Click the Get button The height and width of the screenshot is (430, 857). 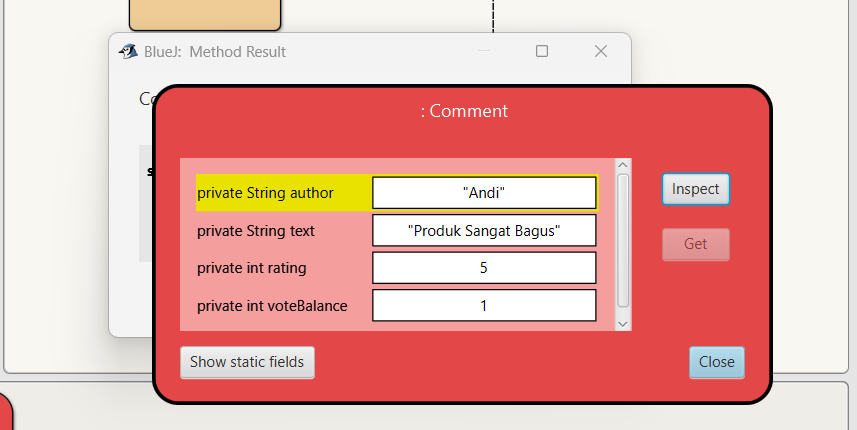coord(695,244)
